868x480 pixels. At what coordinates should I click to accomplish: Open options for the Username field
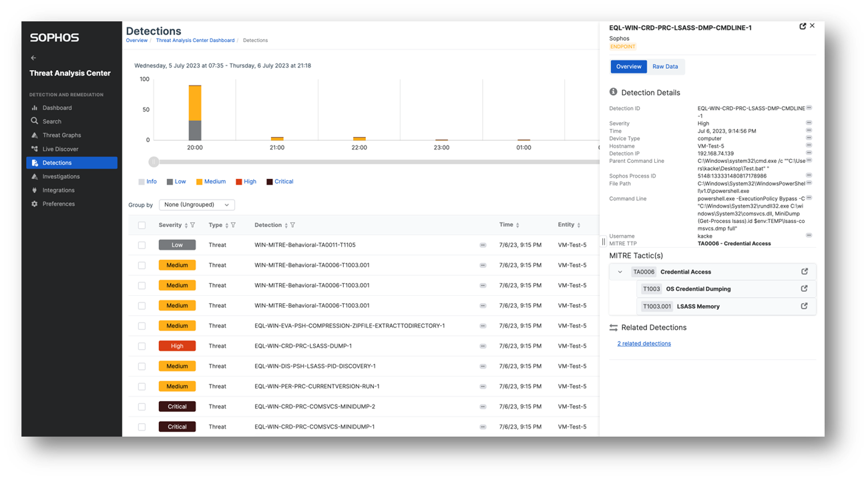click(809, 236)
